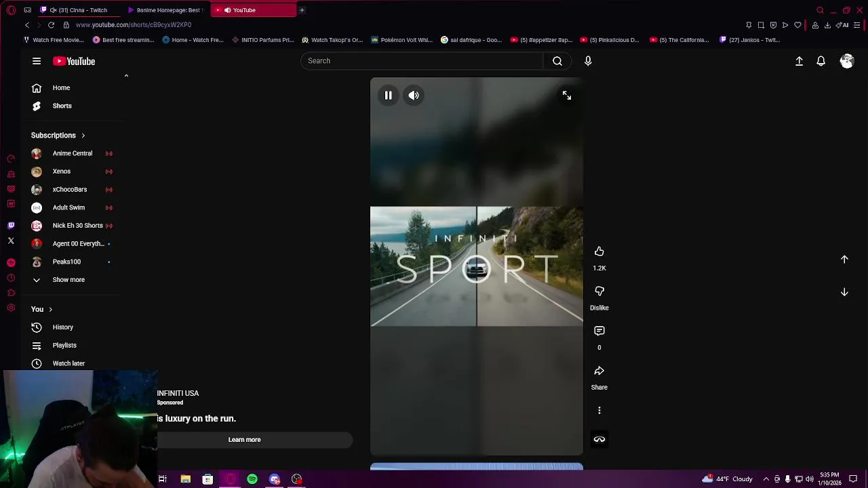This screenshot has width=868, height=488.
Task: Switch to the Cinna Twitch tab
Action: (78, 10)
